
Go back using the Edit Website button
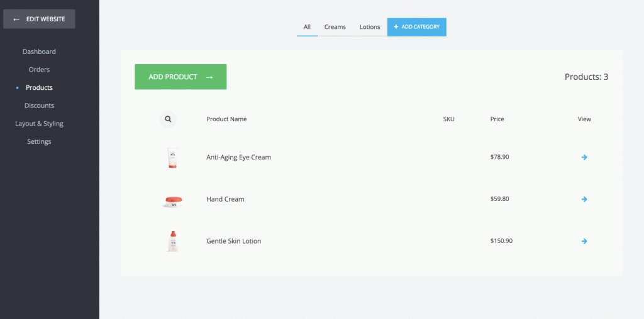(39, 19)
